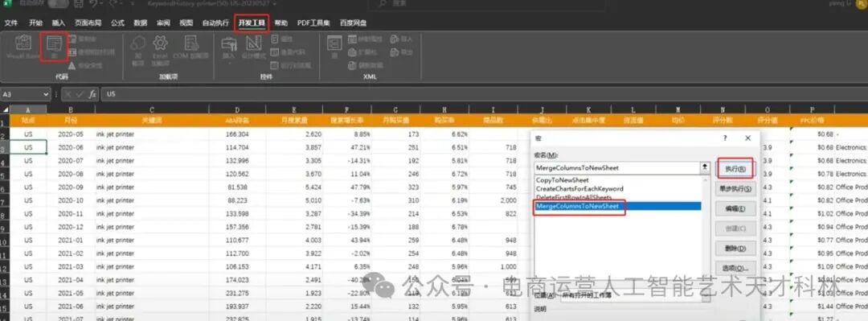Open the XML Source (源) pane
Screen dimensions: 868x321
tap(334, 47)
